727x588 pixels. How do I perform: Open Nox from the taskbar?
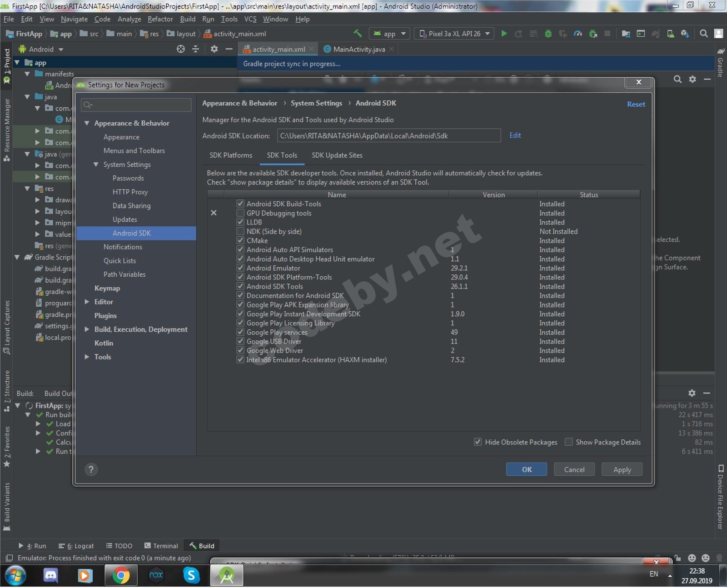tap(156, 575)
